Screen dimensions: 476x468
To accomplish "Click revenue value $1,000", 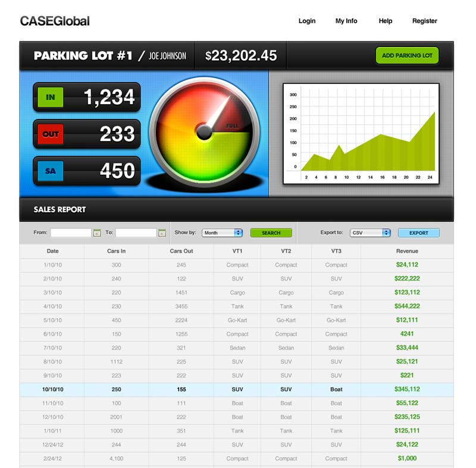I will (x=407, y=458).
